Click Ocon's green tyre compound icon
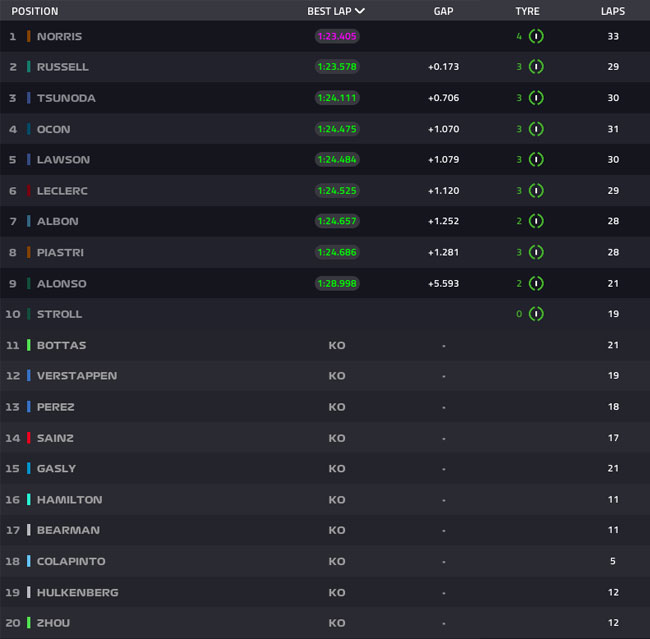 point(536,129)
